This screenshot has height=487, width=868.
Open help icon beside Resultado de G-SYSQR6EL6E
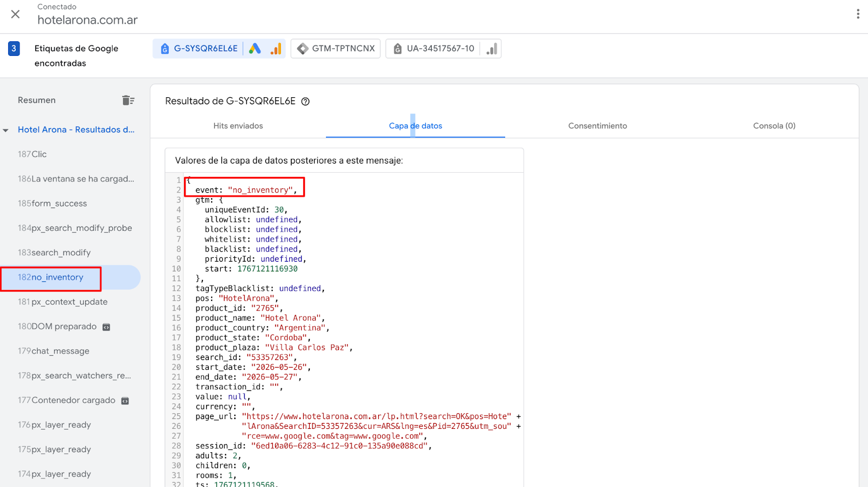305,102
